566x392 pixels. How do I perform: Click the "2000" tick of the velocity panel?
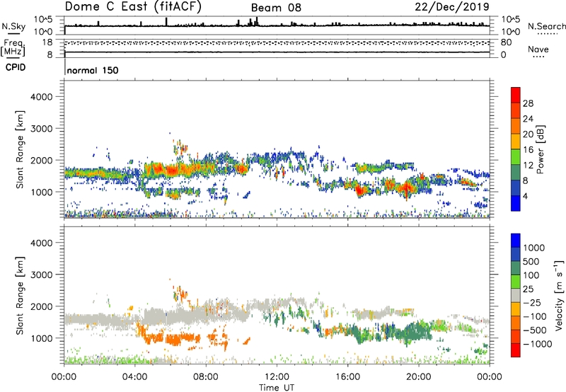(x=42, y=306)
